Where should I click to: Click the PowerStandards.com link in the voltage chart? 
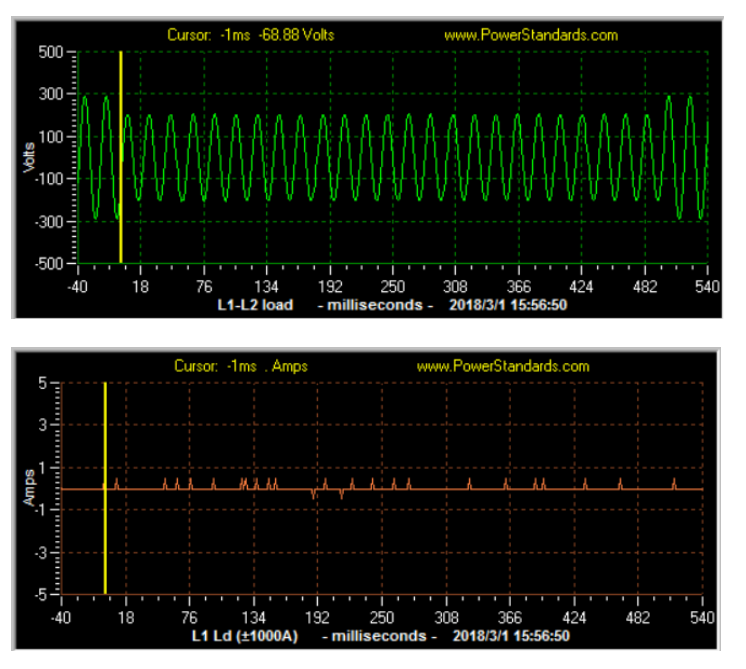530,35
